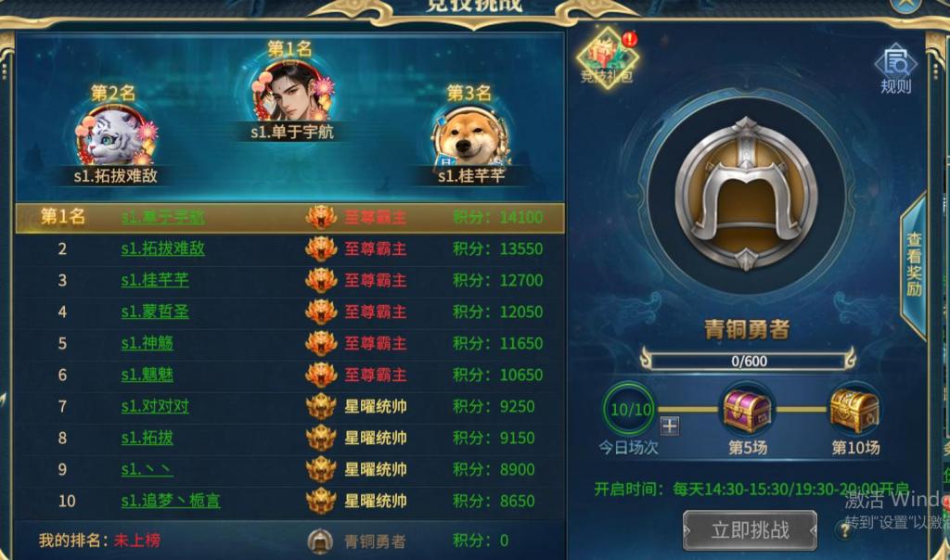Select player s1.追梦丶栀言 at rank 10
950x560 pixels.
tap(171, 501)
